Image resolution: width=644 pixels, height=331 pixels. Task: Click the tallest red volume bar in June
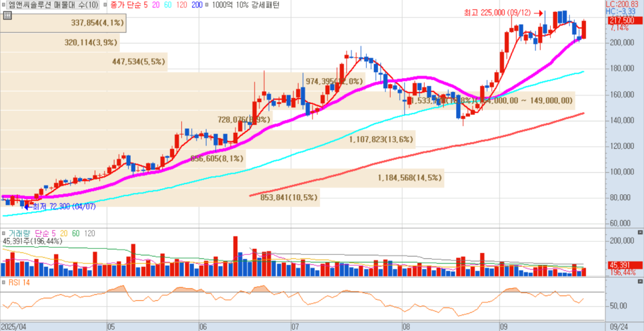pos(235,256)
